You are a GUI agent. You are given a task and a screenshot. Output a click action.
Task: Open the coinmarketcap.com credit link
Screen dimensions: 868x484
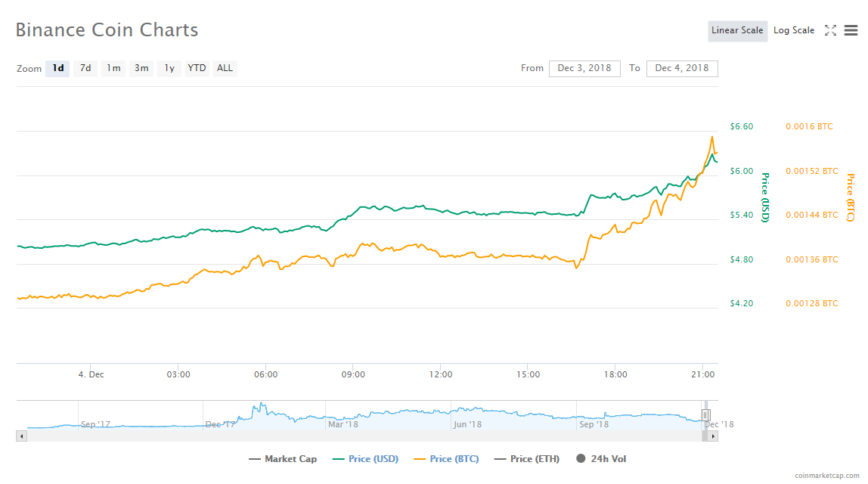828,476
